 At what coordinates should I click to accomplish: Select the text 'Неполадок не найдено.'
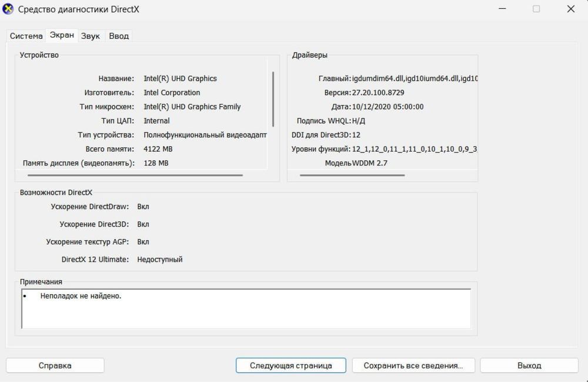[x=81, y=296]
